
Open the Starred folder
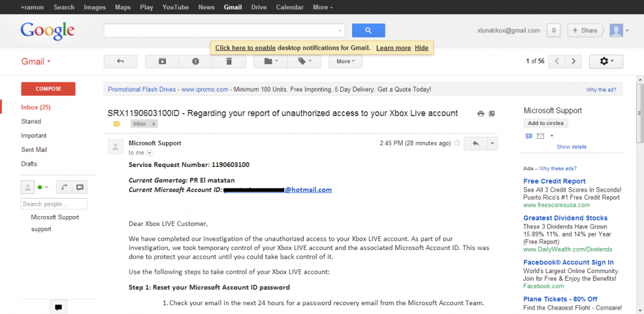[x=31, y=121]
